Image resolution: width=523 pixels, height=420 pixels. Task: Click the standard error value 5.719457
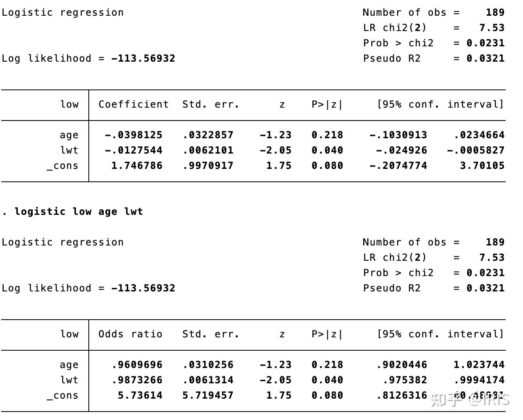(x=208, y=395)
